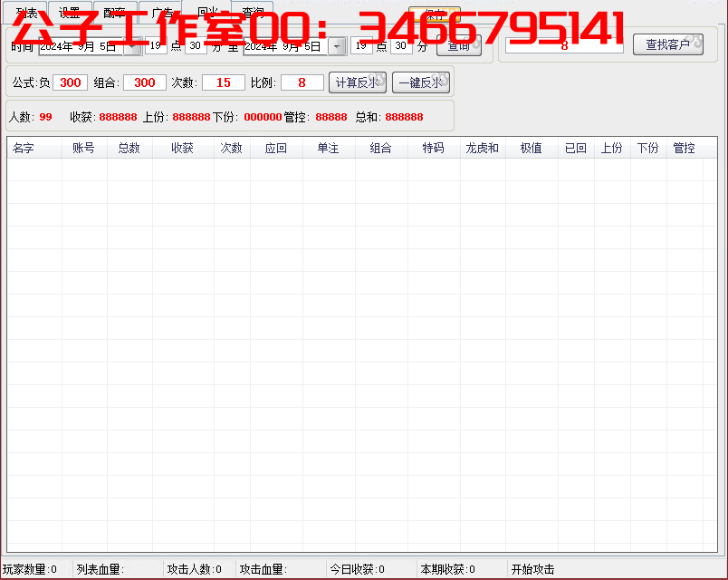728x580 pixels.
Task: Click the 计算反水 button
Action: click(x=358, y=82)
